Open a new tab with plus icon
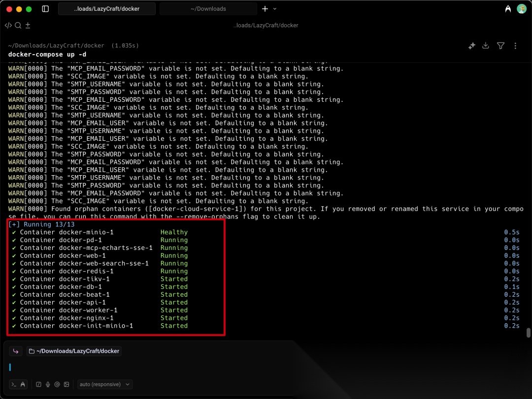Image resolution: width=532 pixels, height=399 pixels. tap(265, 9)
